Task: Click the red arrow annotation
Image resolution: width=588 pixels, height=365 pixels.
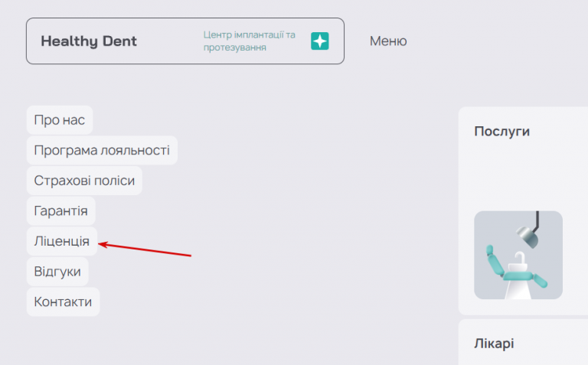Action: (145, 249)
